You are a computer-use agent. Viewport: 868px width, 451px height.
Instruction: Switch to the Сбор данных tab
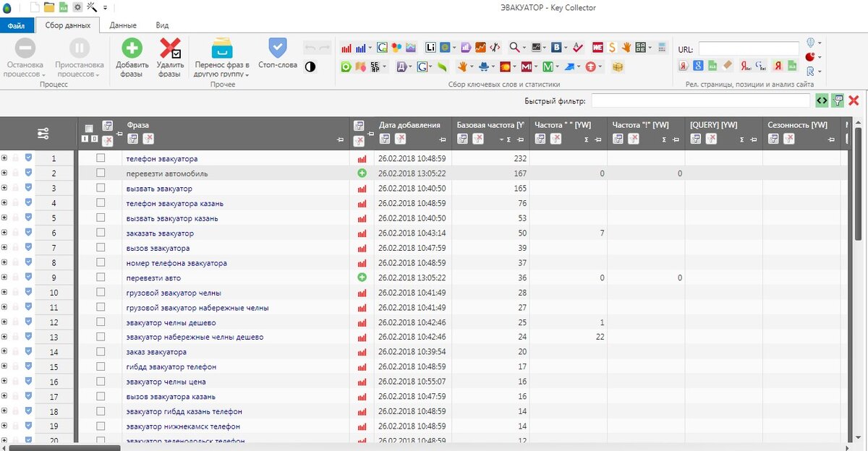click(68, 25)
